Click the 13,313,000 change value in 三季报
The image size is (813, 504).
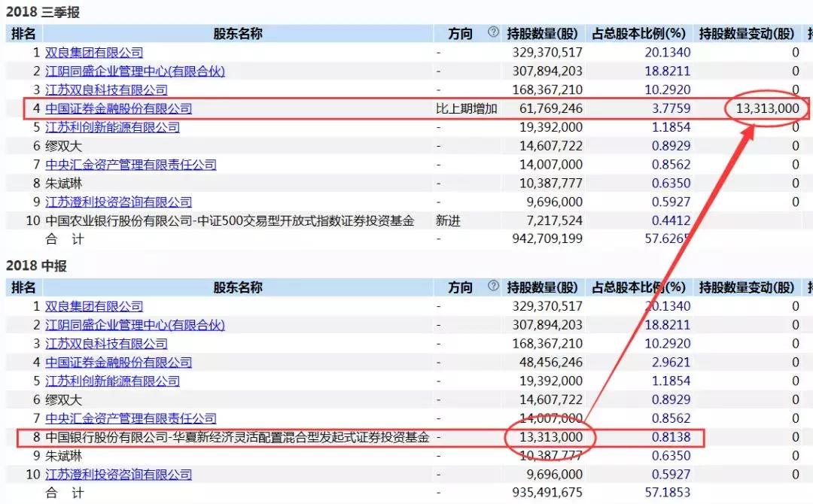[767, 108]
